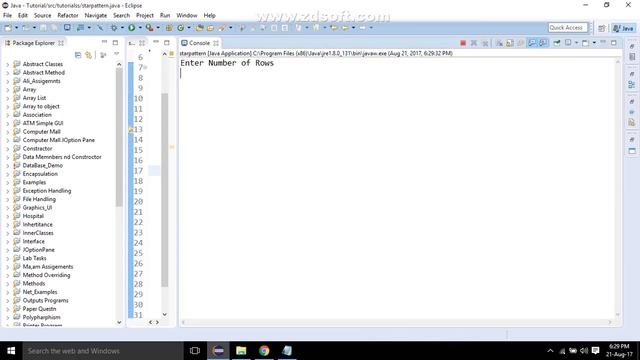Image resolution: width=640 pixels, height=360 pixels.
Task: Expand the Exception Handling project
Action: [7, 191]
